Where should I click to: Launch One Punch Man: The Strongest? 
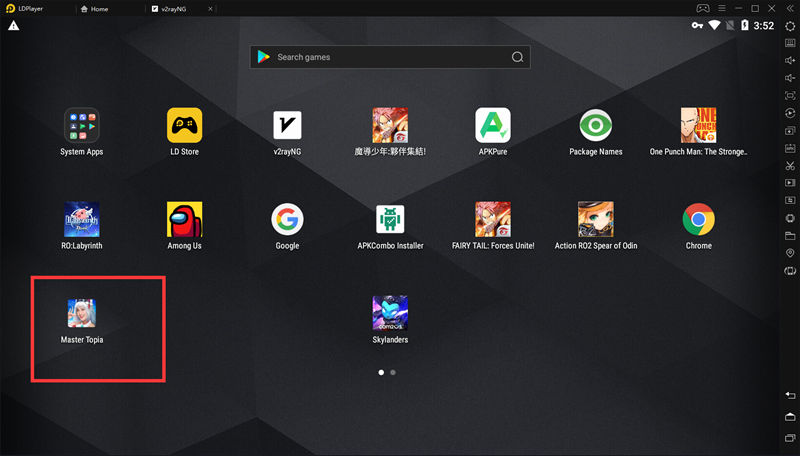698,125
